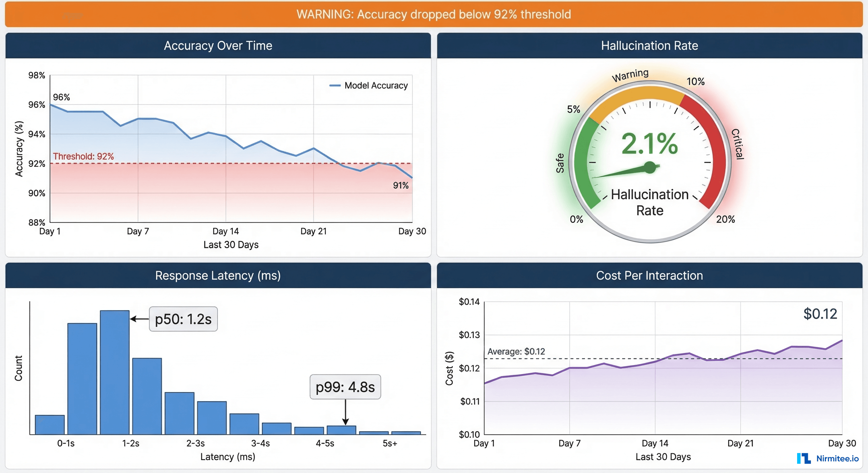Click Day 21 on the cost chart axis
The height and width of the screenshot is (473, 868).
click(740, 443)
